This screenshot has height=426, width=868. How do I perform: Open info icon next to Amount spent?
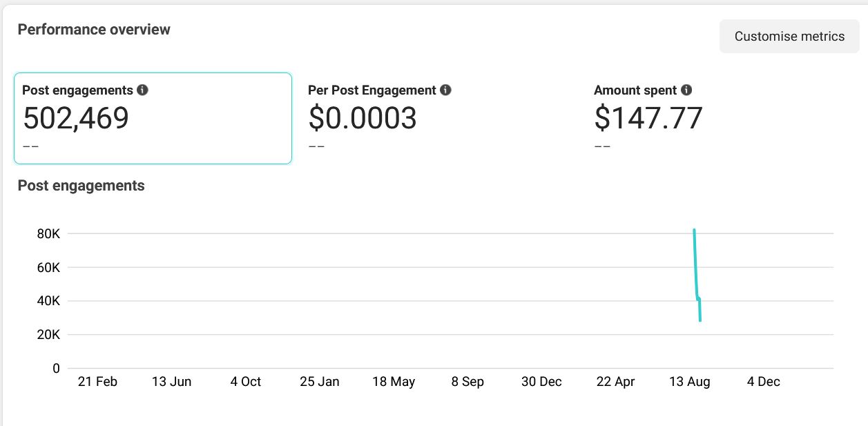pyautogui.click(x=686, y=90)
